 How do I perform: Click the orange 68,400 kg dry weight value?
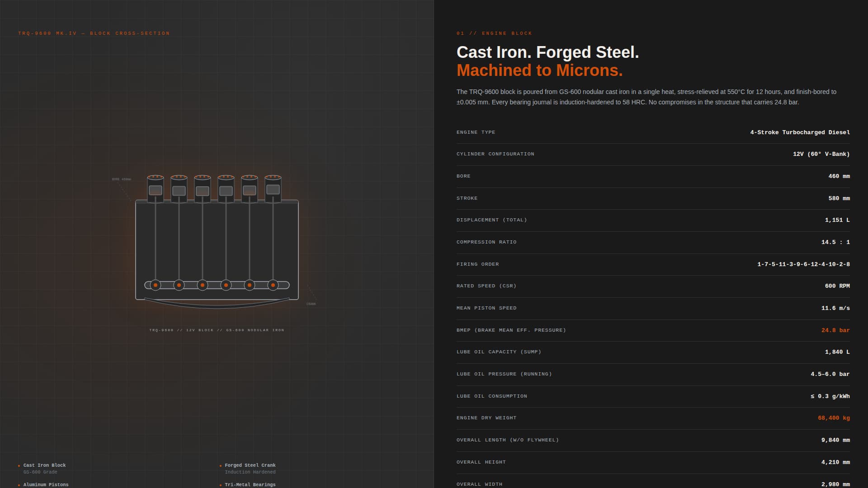tap(833, 418)
